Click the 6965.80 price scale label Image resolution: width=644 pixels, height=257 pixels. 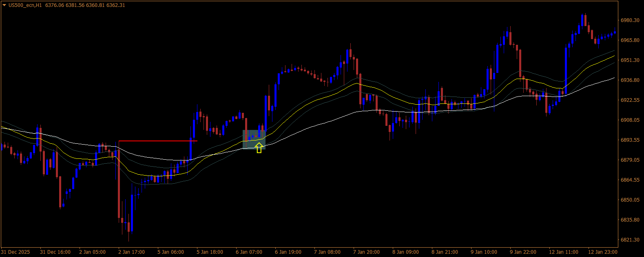629,40
